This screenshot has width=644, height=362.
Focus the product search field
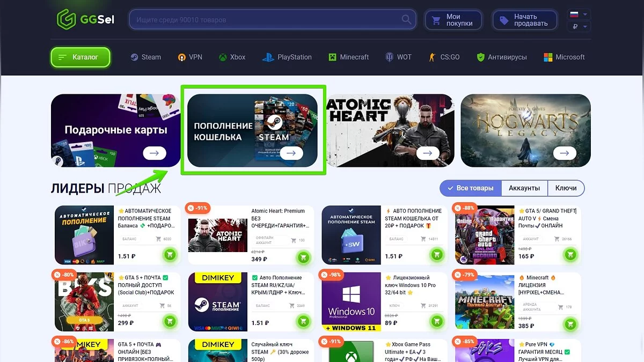273,20
